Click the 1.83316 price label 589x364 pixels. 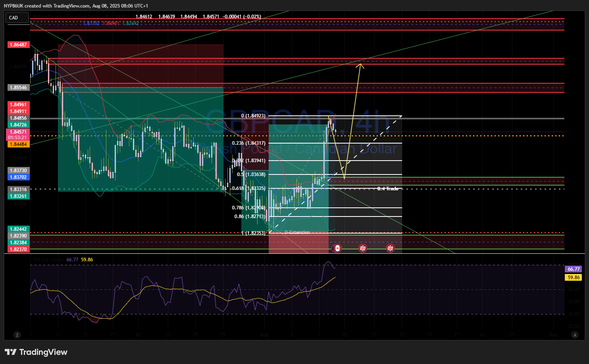tap(18, 190)
